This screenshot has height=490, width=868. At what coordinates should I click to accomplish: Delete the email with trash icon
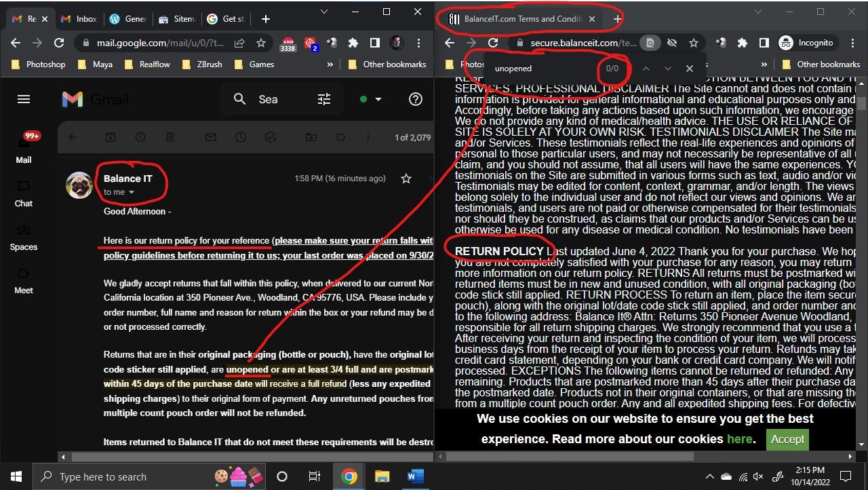click(x=170, y=137)
